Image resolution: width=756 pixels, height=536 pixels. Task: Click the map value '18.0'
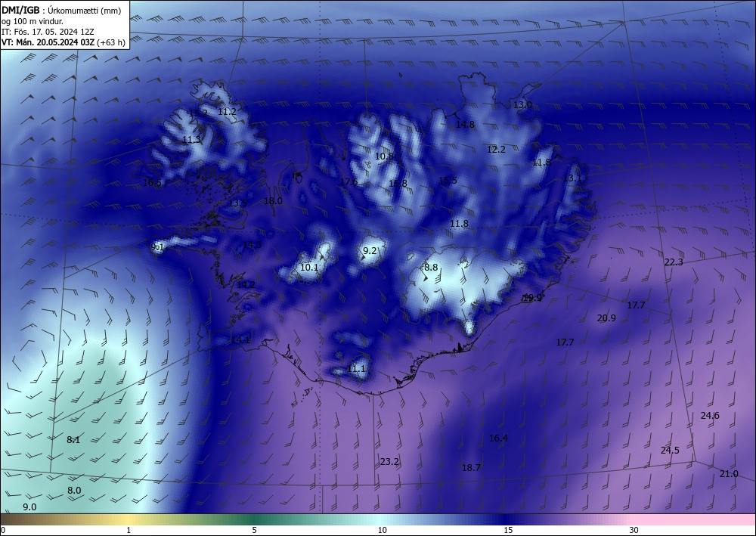tap(274, 201)
